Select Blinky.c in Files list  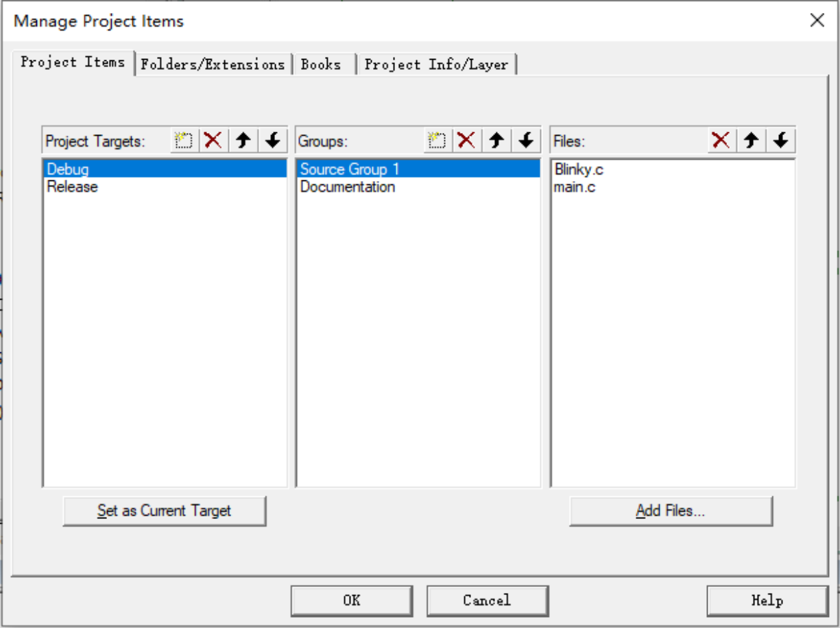(x=579, y=169)
